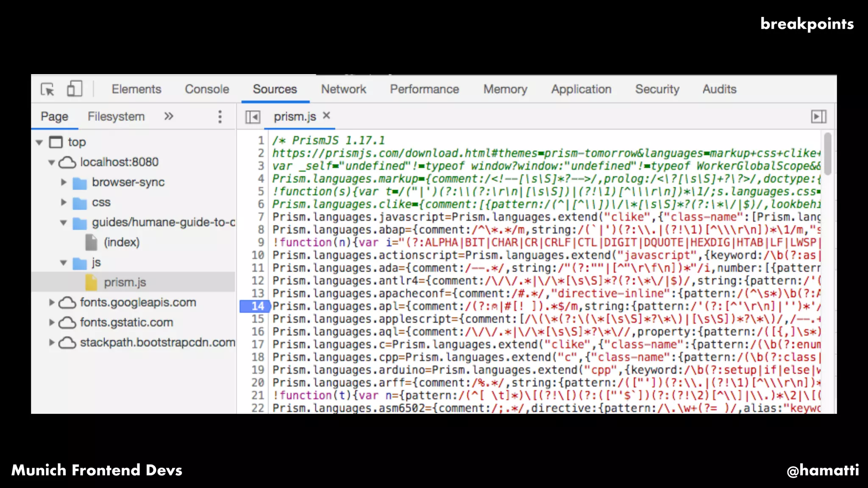Select prism.js in the file tree

(x=125, y=283)
